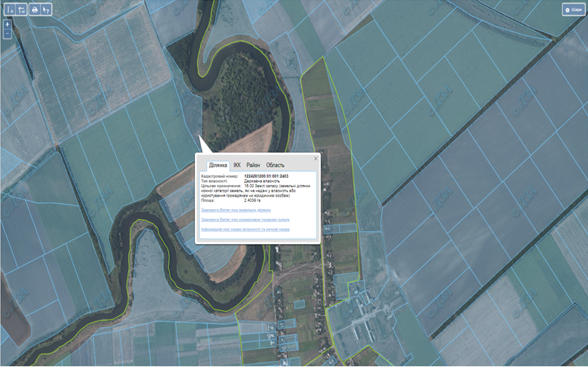588x367 pixels.
Task: Zoom out with the minus button
Action: click(7, 33)
